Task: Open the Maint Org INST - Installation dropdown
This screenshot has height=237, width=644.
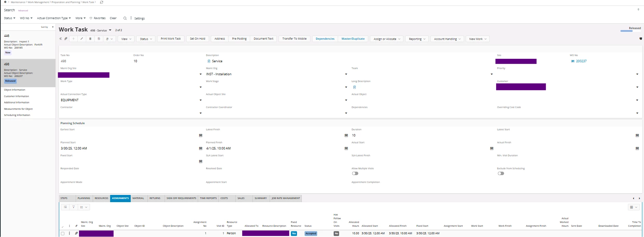Action: pyautogui.click(x=346, y=74)
